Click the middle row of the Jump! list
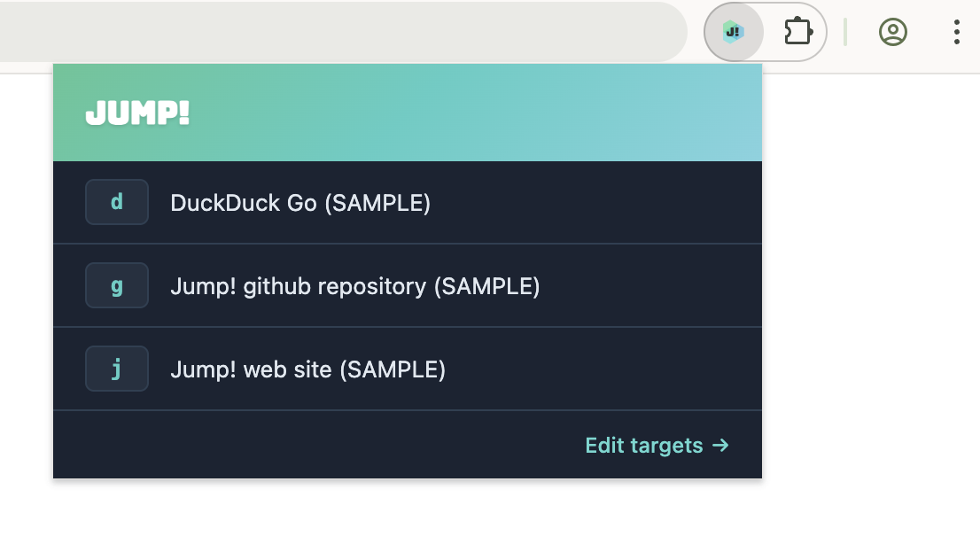Screen dimensions: 980x544 tap(408, 285)
